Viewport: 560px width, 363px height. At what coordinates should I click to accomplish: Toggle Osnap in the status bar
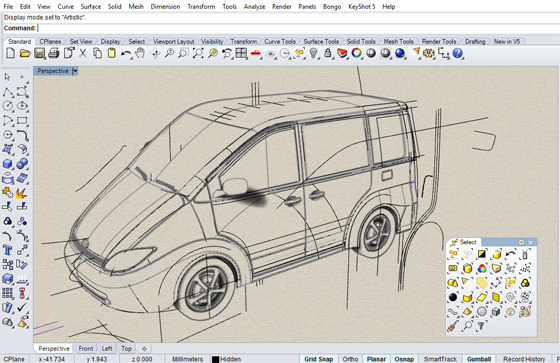tap(404, 359)
